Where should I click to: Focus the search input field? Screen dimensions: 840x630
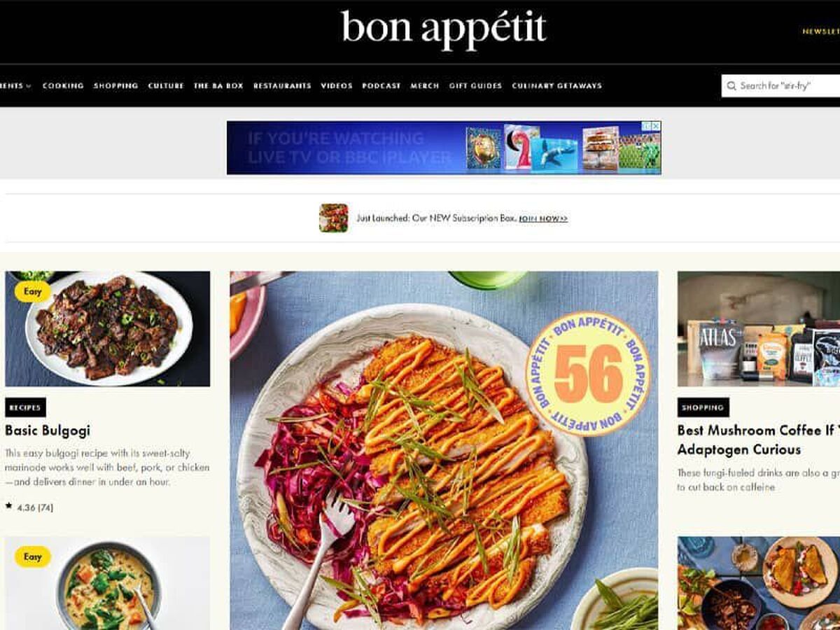tap(781, 85)
